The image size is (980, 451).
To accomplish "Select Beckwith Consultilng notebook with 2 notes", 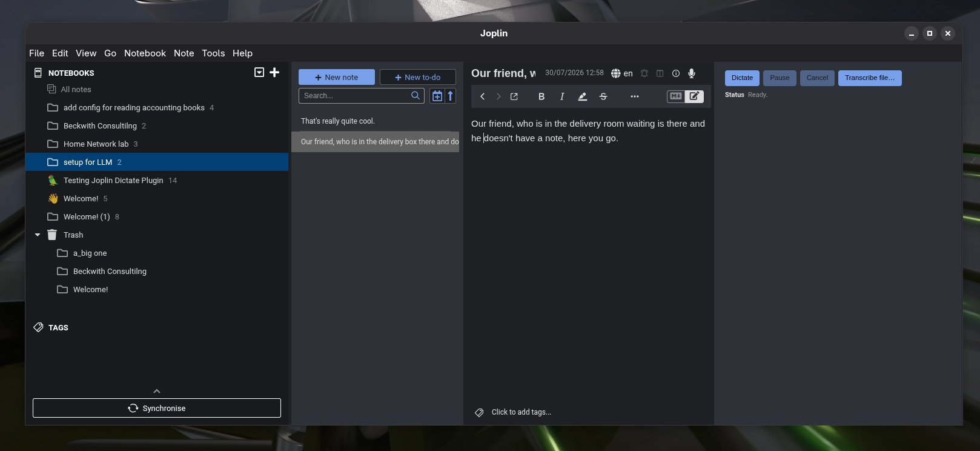I will click(157, 125).
